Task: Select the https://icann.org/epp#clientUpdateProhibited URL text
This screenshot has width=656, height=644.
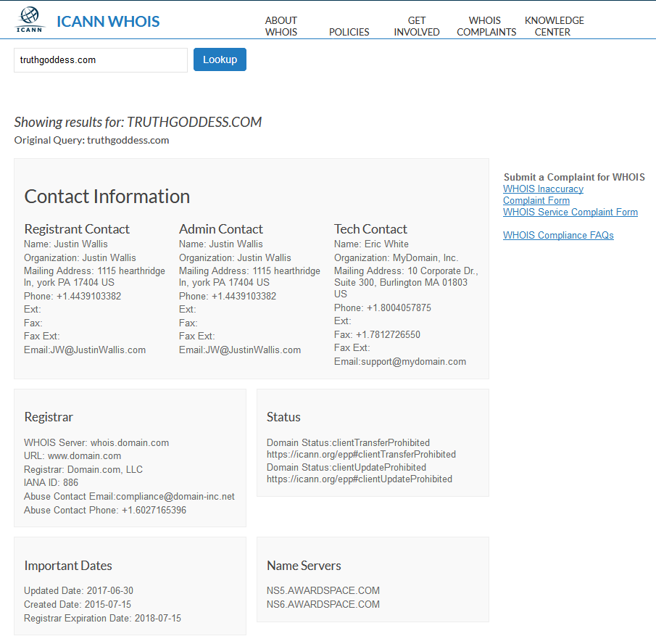Action: [x=360, y=479]
